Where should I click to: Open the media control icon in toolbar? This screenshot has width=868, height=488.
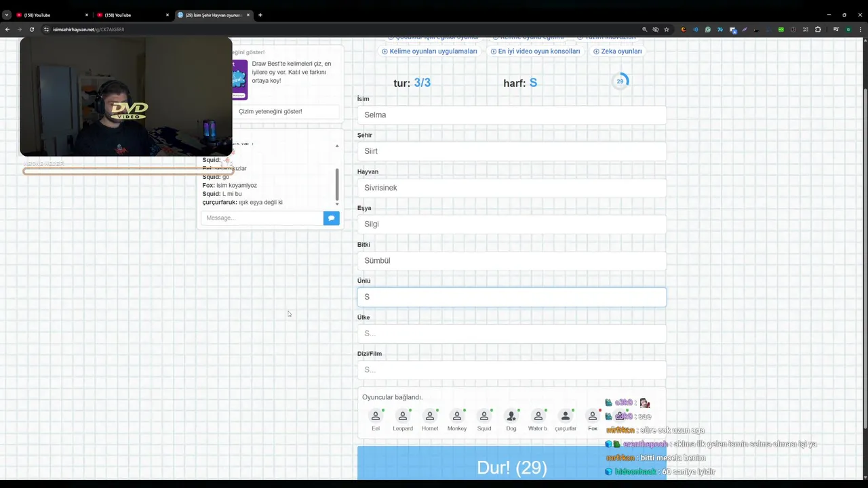(836, 29)
